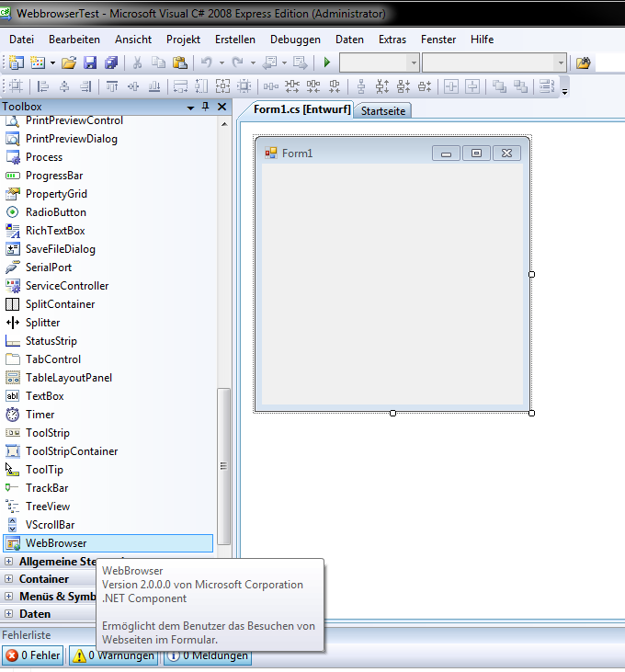Switch to the Startseite tab
This screenshot has width=625, height=672.
pyautogui.click(x=383, y=111)
